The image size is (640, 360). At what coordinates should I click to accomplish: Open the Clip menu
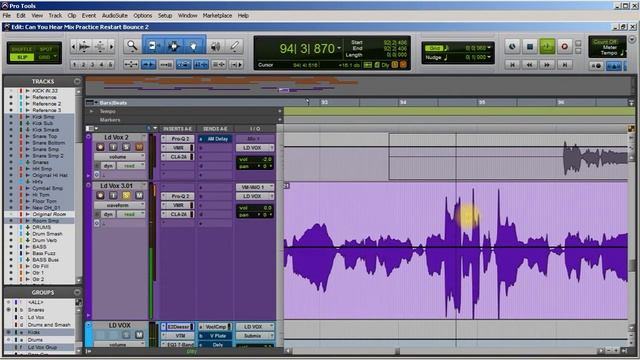pyautogui.click(x=72, y=16)
